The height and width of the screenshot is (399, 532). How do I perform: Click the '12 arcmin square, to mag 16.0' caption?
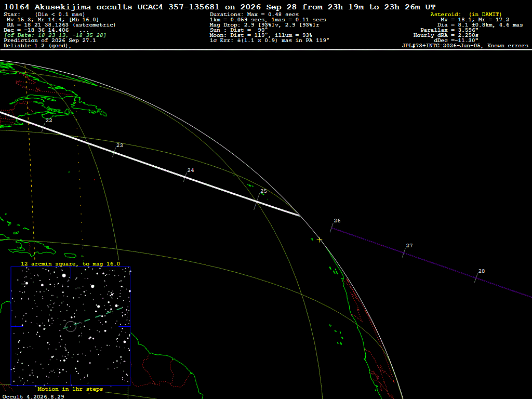(71, 263)
